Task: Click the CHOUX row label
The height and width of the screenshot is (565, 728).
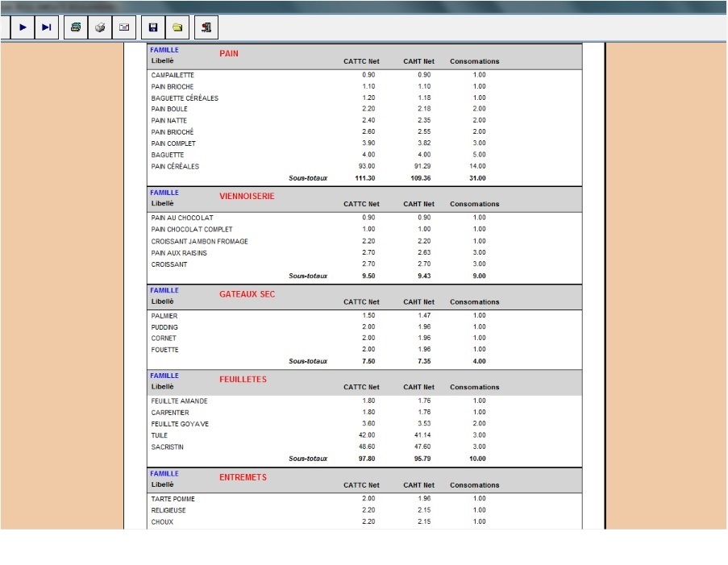Action: pos(162,522)
